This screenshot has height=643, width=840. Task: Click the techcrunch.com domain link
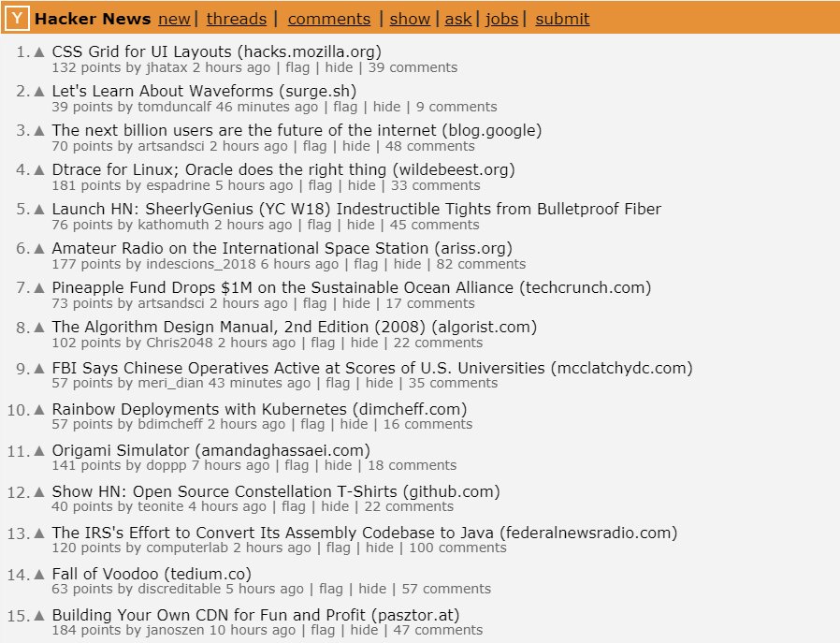586,287
